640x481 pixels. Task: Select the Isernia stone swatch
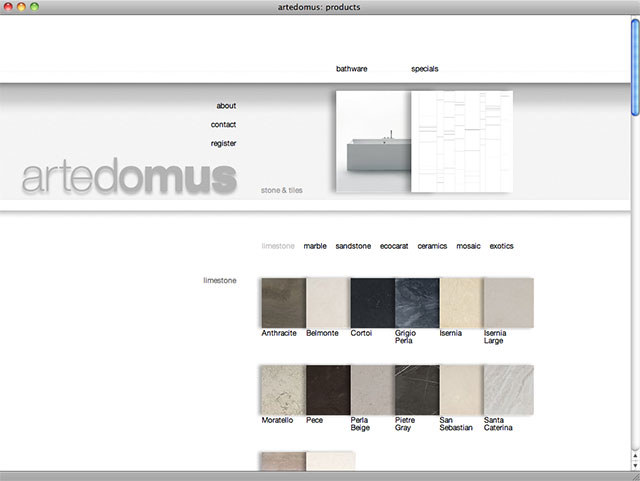462,303
